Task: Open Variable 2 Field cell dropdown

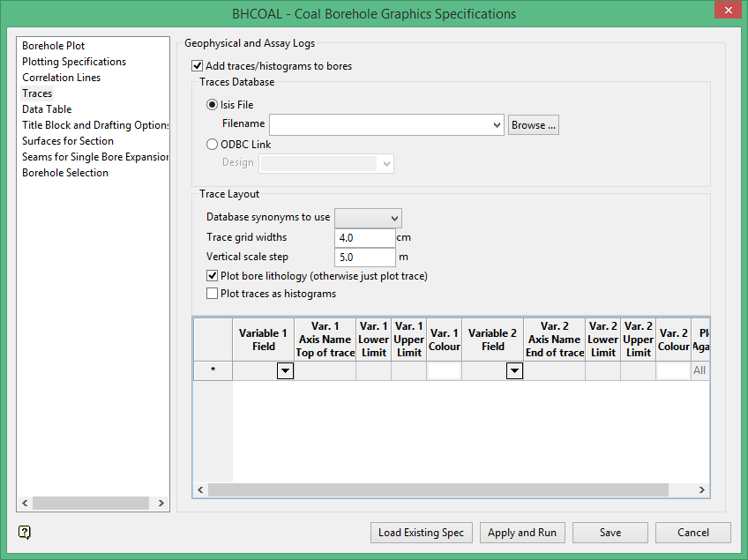Action: click(514, 371)
